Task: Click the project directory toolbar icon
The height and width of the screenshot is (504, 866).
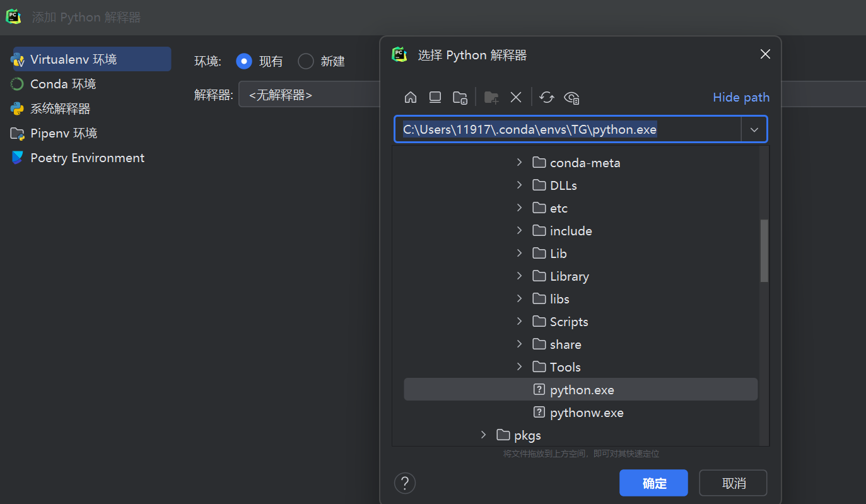Action: click(460, 97)
